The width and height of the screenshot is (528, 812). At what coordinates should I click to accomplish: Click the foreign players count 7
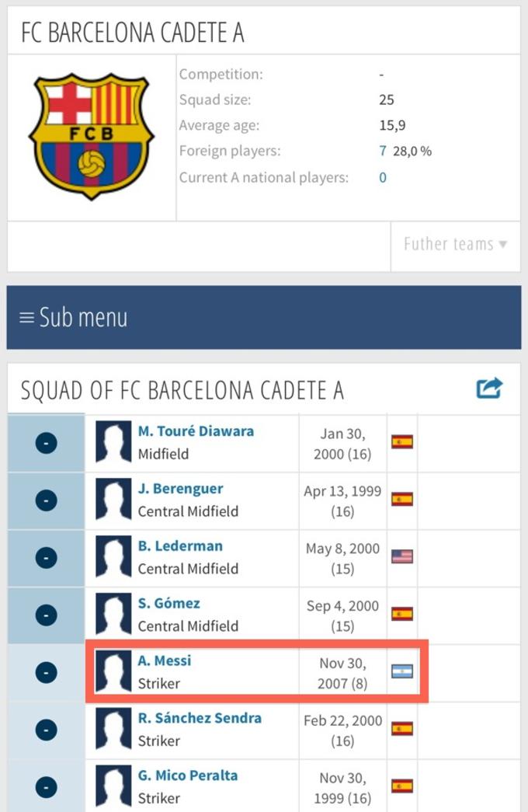coord(383,151)
